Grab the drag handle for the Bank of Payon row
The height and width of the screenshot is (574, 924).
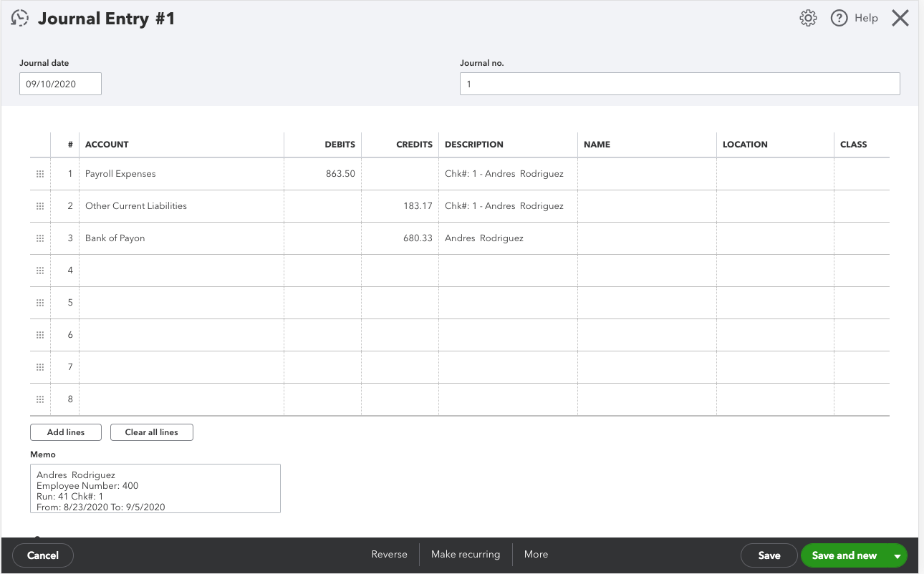[40, 238]
